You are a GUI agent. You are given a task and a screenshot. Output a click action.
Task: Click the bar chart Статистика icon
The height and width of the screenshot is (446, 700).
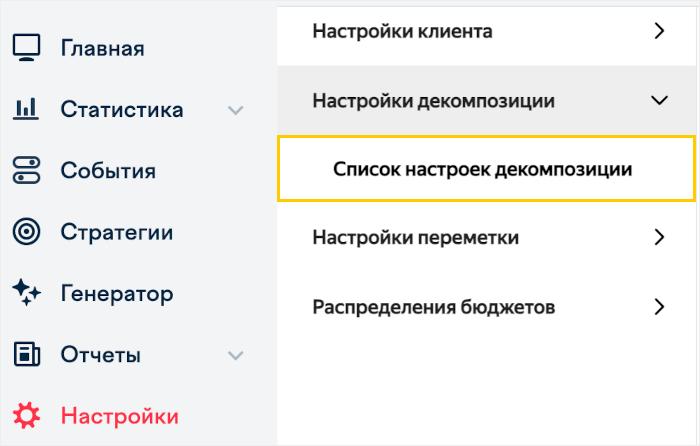26,109
